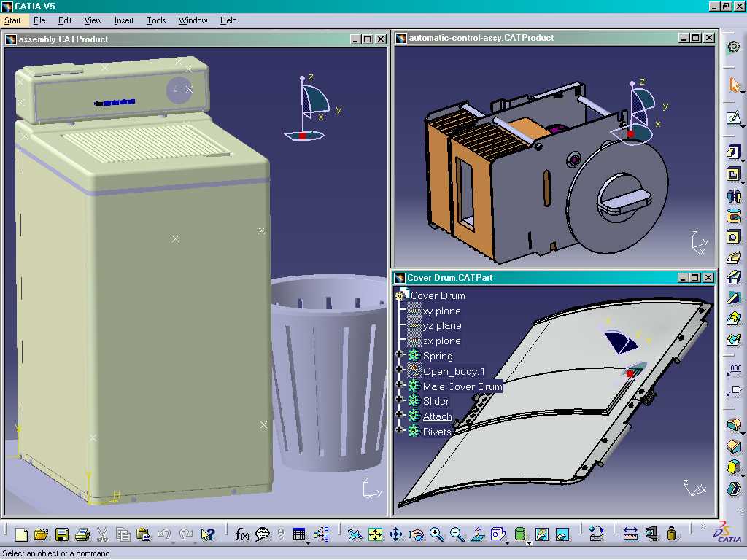
Task: Expand the Male Cover Drum node
Action: (x=399, y=384)
